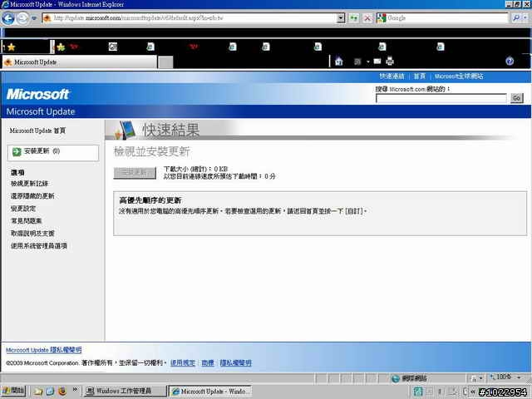Open the recent pages dropdown beside Forward

[34, 18]
